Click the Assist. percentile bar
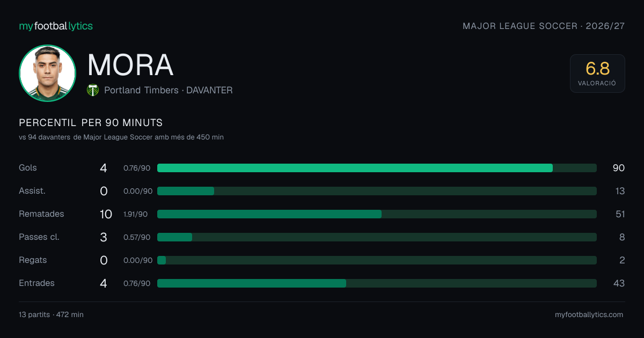The image size is (644, 338). coord(377,191)
